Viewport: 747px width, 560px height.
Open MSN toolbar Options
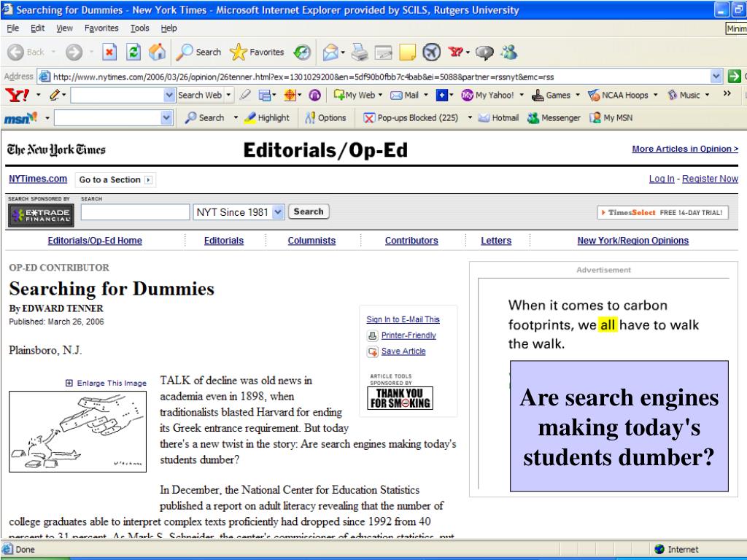(x=326, y=117)
